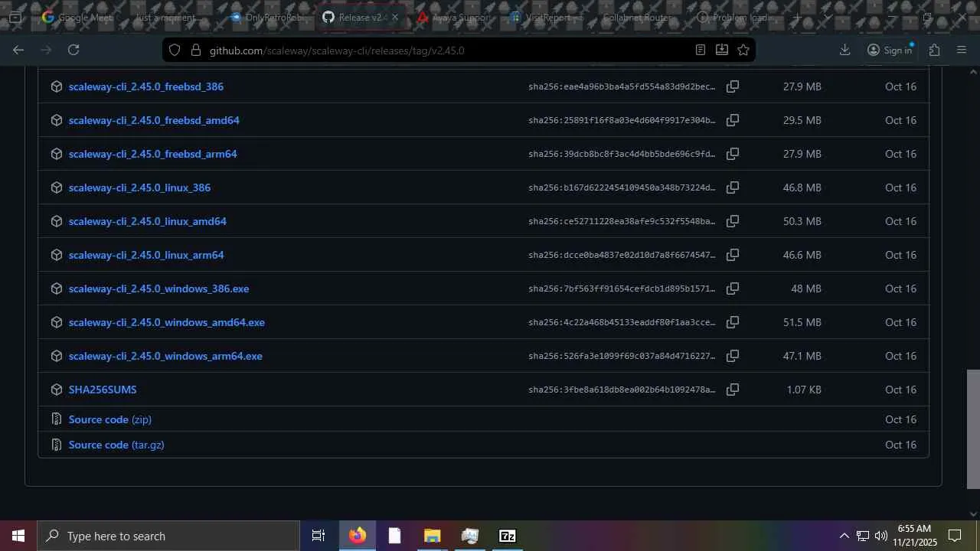Copy SHA256 digest for scaleway-cli_2.45.0_freebsd_arm64
The image size is (980, 551).
point(733,154)
